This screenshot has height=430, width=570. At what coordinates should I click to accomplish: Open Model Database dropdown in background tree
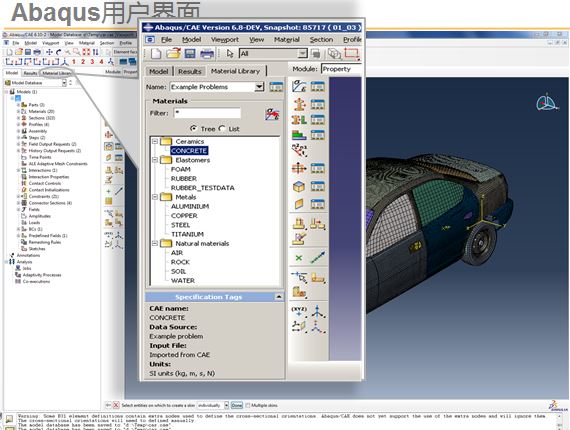coord(64,83)
